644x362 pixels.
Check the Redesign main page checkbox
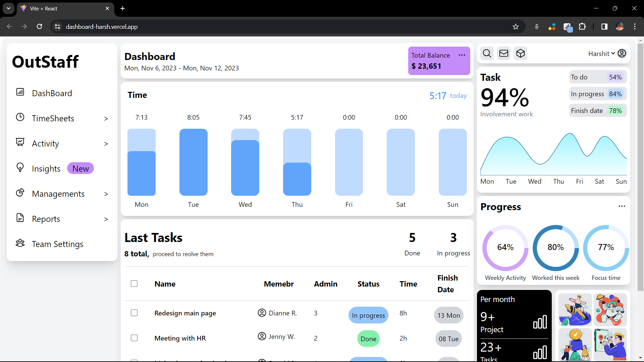[134, 313]
